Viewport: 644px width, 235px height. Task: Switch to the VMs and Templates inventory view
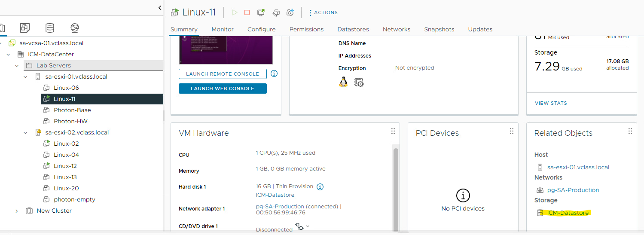click(25, 28)
